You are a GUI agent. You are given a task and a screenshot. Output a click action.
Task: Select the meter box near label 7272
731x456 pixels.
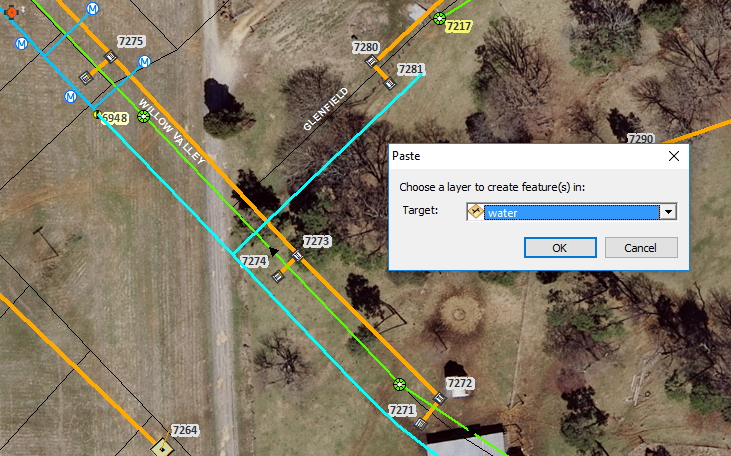(440, 398)
